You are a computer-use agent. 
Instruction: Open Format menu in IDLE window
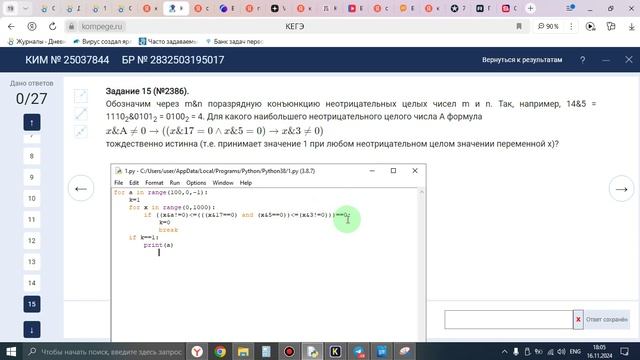tap(154, 183)
